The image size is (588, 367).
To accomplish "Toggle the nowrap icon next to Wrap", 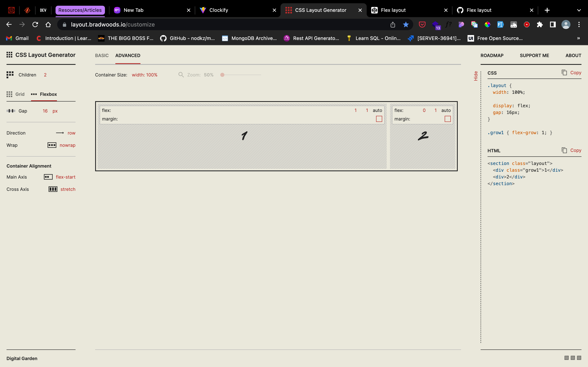I will point(51,145).
